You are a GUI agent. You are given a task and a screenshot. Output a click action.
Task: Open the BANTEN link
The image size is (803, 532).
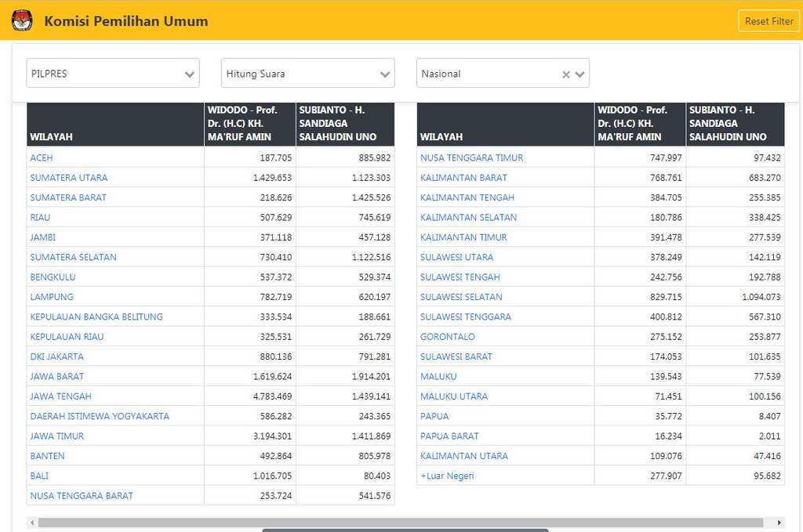pos(47,456)
